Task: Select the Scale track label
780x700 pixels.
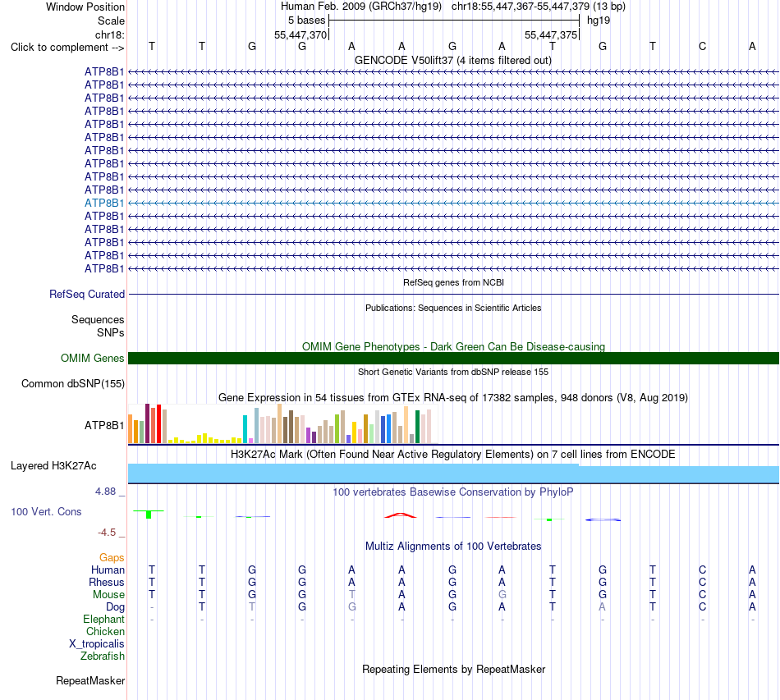Action: 111,21
